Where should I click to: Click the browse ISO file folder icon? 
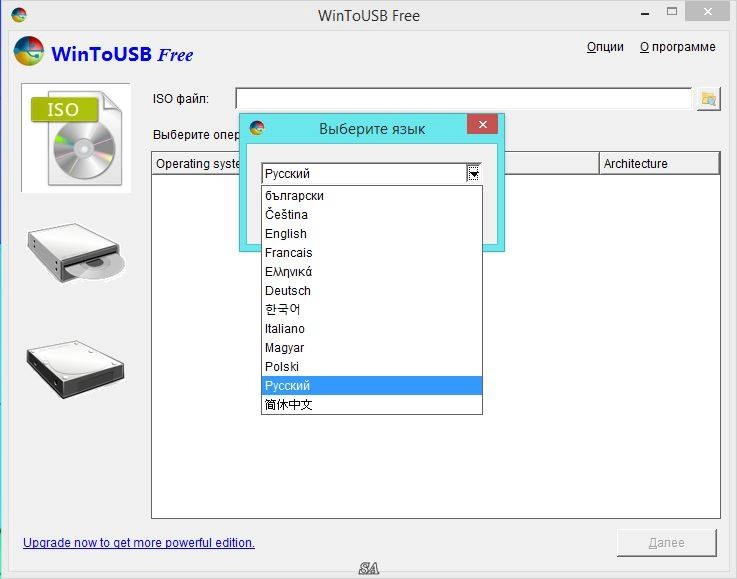(708, 99)
